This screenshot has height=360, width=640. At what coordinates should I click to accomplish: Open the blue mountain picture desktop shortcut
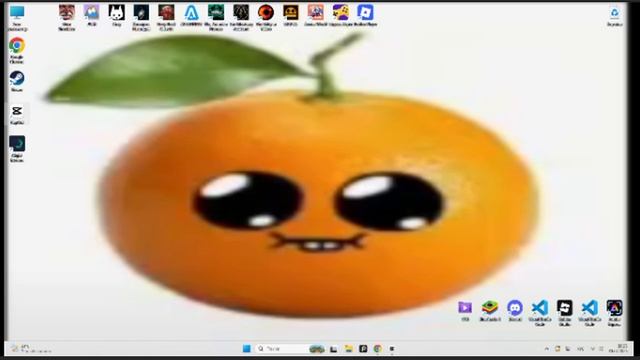click(x=91, y=16)
